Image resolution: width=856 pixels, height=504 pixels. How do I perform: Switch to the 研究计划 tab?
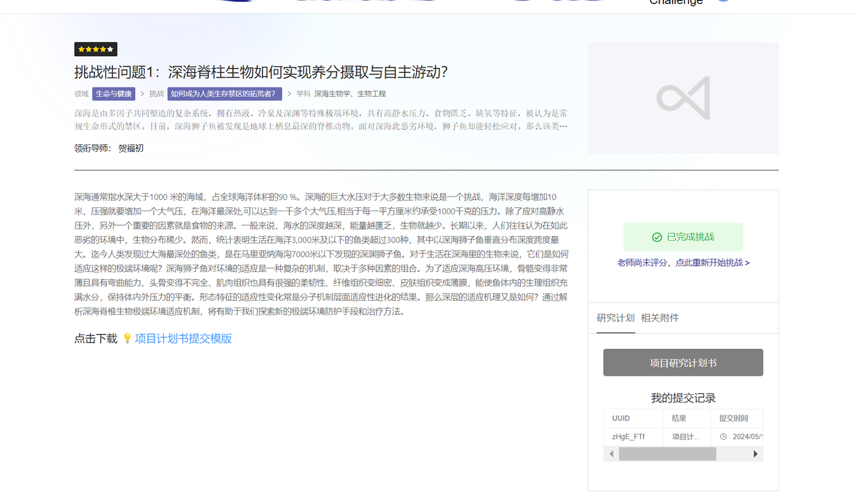[615, 318]
